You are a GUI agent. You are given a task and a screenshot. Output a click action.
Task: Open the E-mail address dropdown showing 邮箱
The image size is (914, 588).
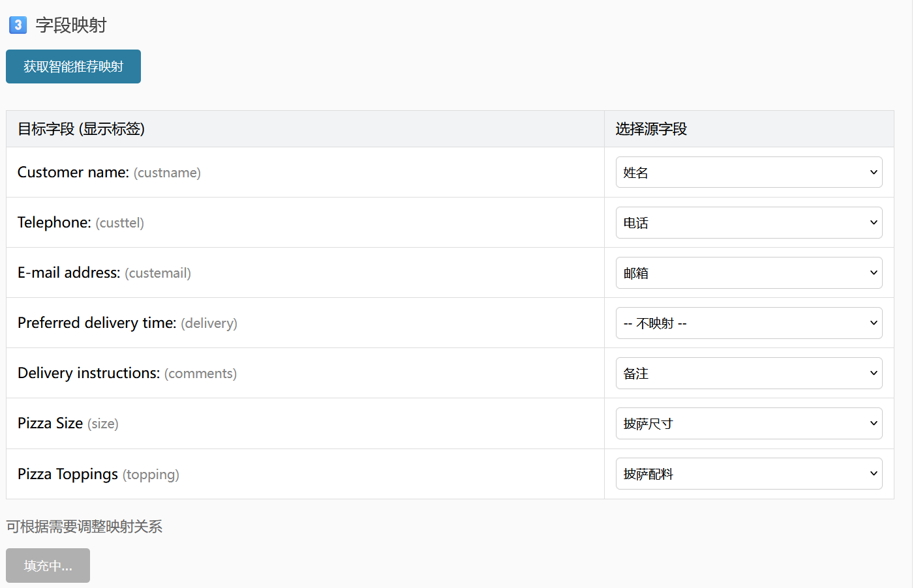pyautogui.click(x=748, y=272)
